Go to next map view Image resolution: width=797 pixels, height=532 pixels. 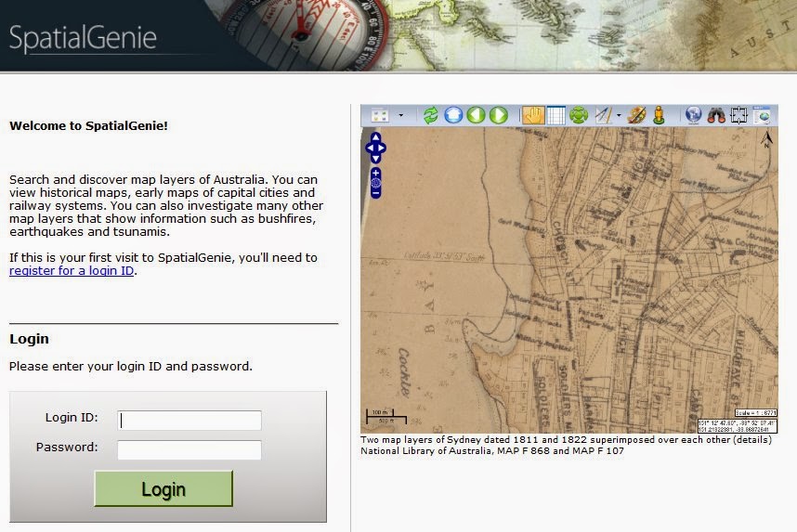click(499, 115)
